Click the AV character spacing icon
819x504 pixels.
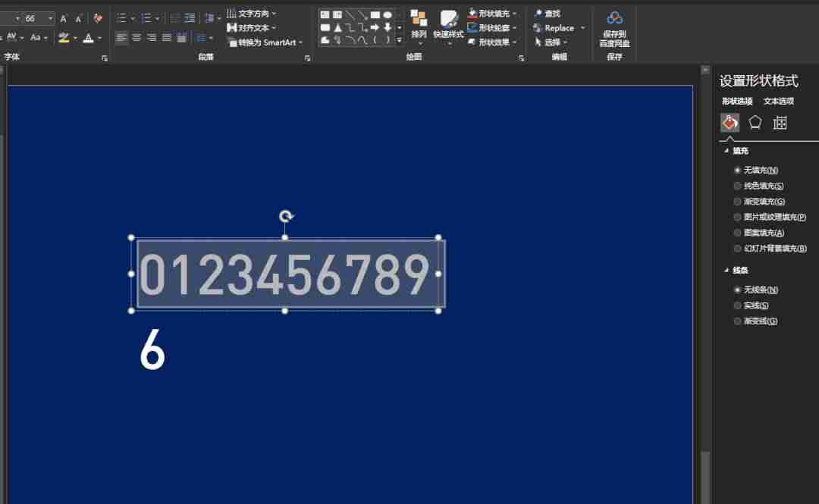(12, 38)
